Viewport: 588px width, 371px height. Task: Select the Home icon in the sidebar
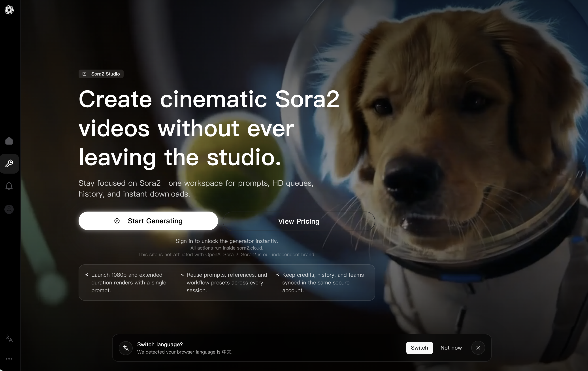tap(9, 141)
